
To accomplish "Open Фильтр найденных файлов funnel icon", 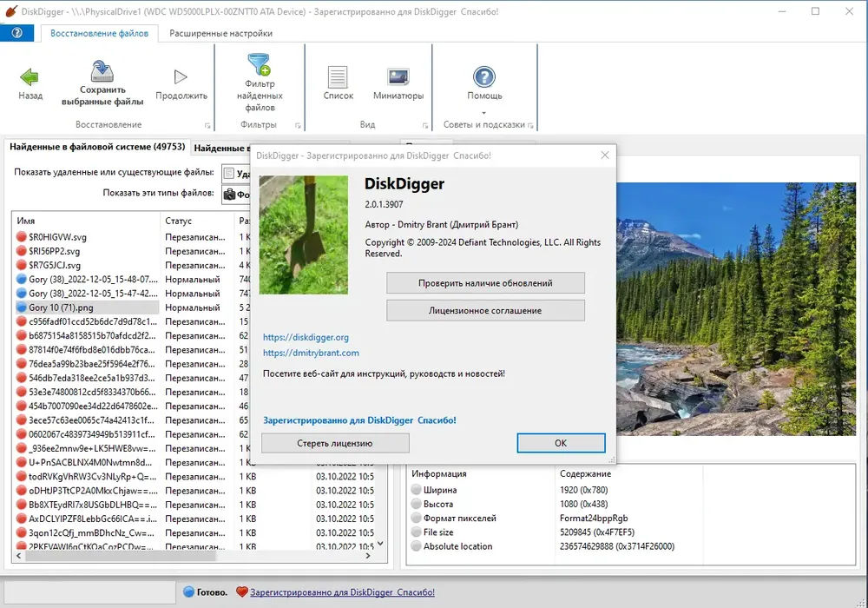I will pyautogui.click(x=259, y=64).
